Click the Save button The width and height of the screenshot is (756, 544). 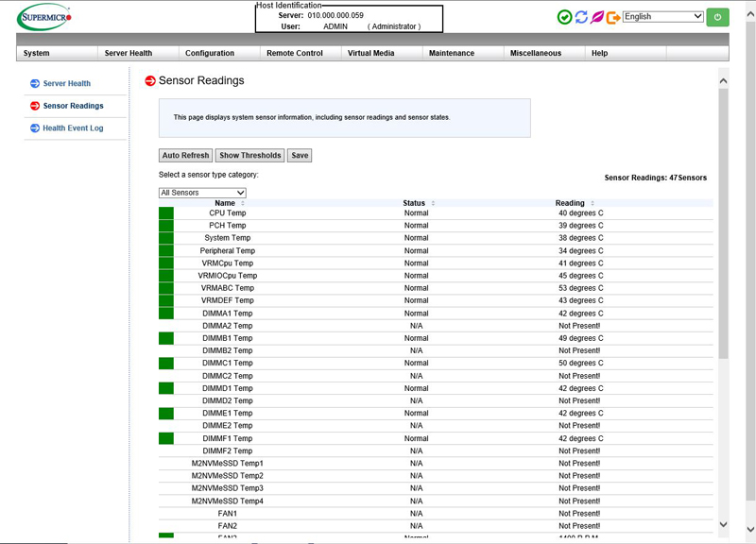(x=300, y=156)
